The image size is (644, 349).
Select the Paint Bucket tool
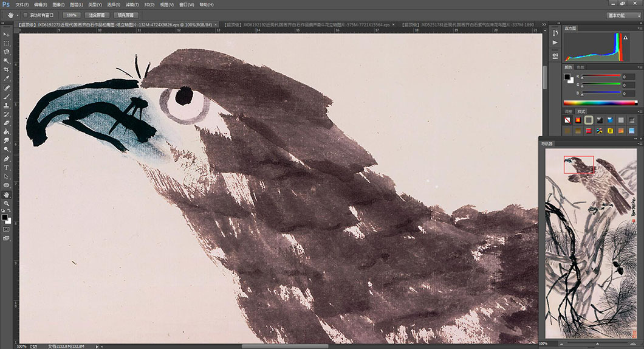(6, 132)
